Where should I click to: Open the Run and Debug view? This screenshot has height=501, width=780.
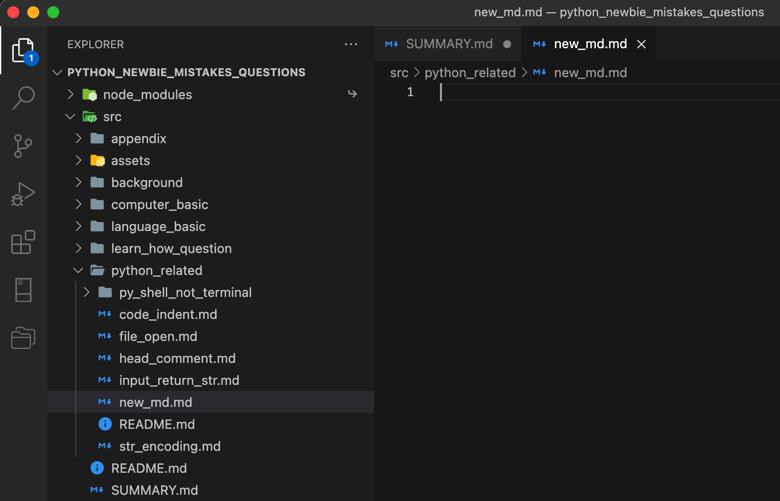[x=23, y=194]
